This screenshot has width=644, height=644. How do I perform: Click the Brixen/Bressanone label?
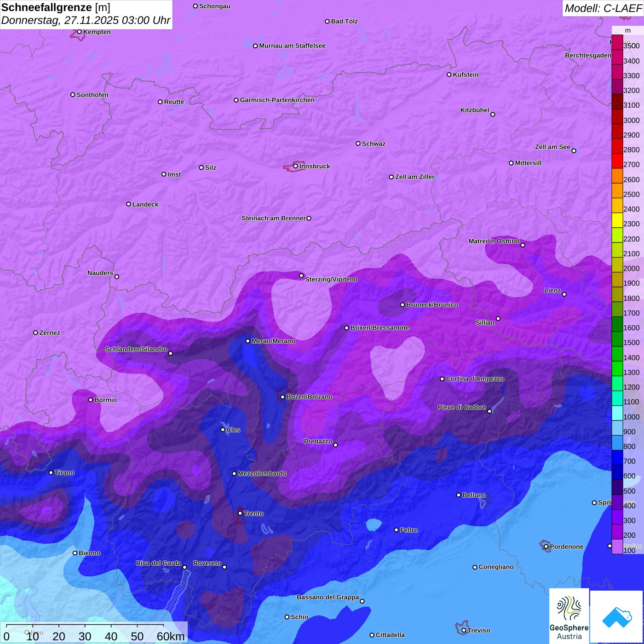tap(379, 328)
